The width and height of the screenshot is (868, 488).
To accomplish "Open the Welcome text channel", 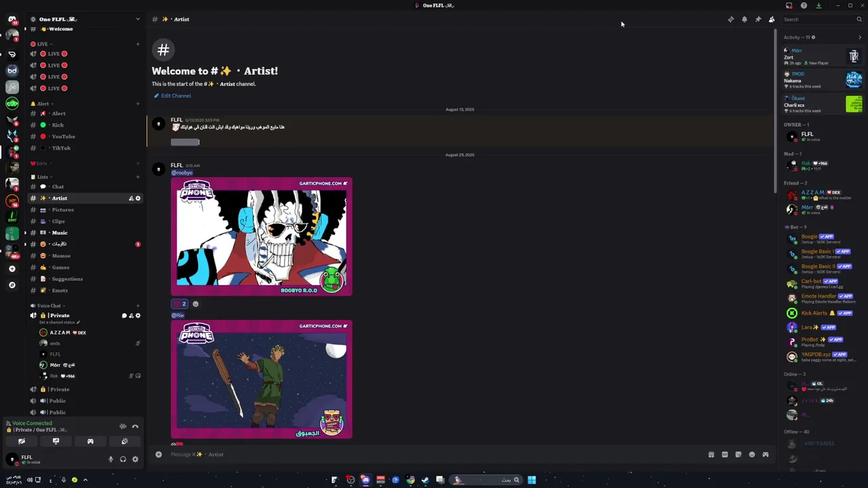I will tap(85, 29).
